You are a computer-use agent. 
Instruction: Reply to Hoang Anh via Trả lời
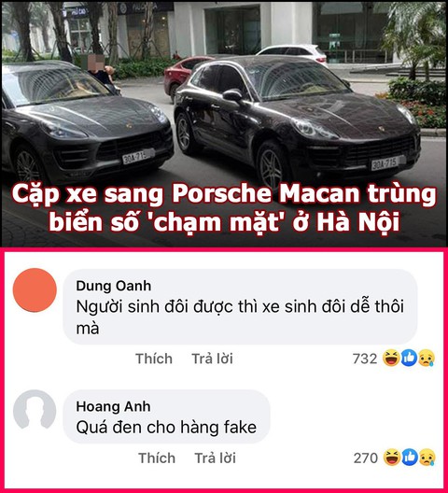(216, 458)
